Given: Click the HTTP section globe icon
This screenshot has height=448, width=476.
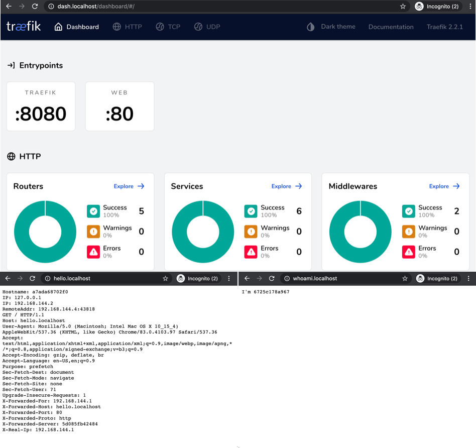Looking at the screenshot, I should point(11,156).
